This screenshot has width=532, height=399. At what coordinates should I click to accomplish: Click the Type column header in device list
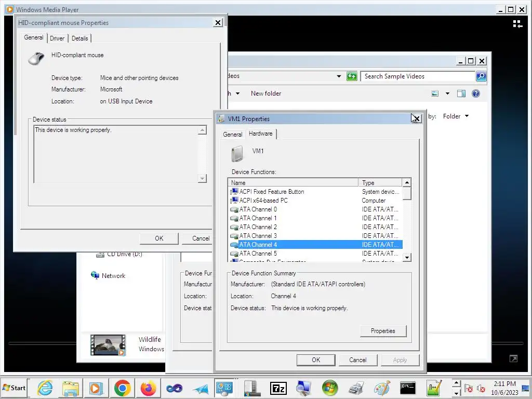pos(380,182)
